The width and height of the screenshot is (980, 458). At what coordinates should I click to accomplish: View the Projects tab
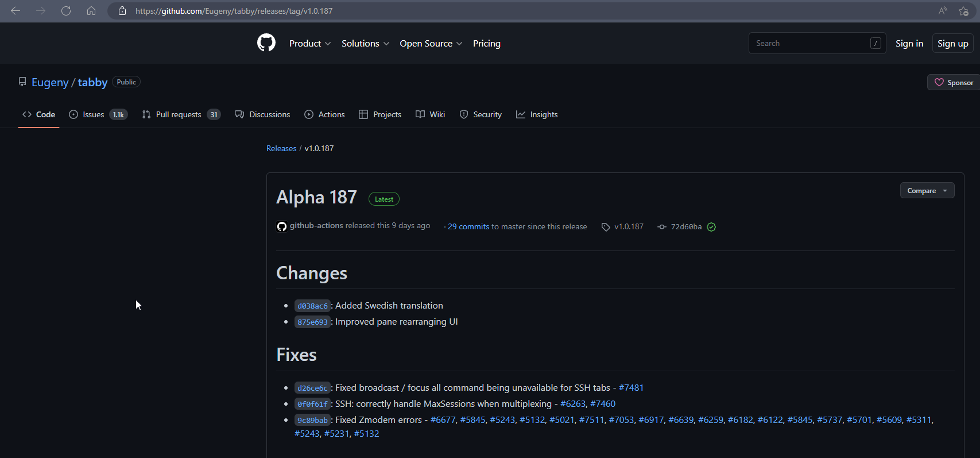(x=379, y=114)
